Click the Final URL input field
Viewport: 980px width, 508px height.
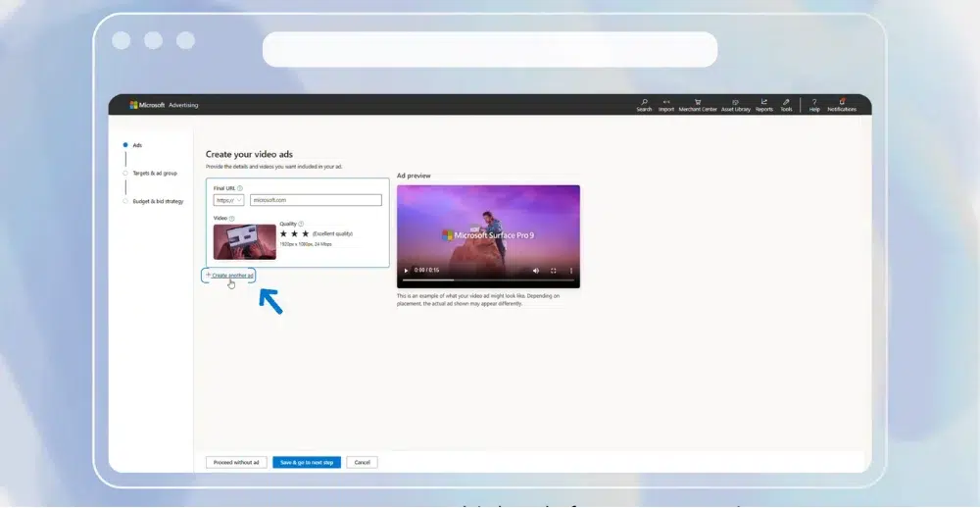tap(316, 200)
